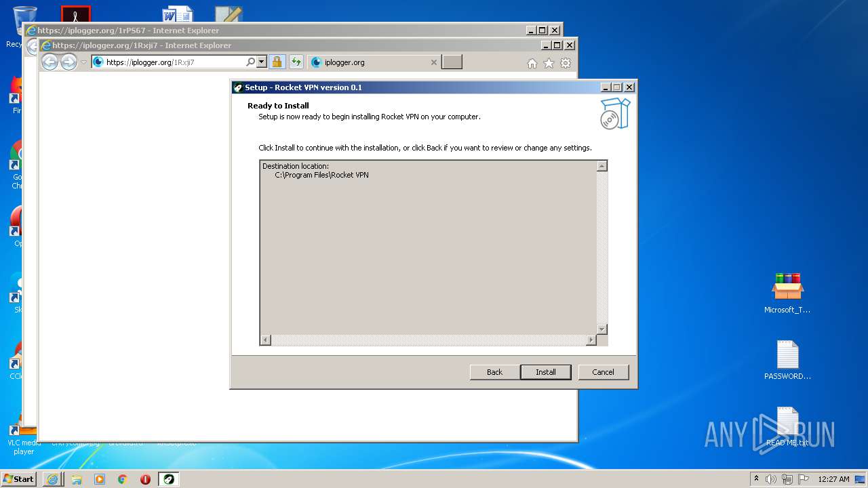Viewport: 868px width, 488px height.
Task: Close the iplogger.org tab
Action: pos(434,62)
